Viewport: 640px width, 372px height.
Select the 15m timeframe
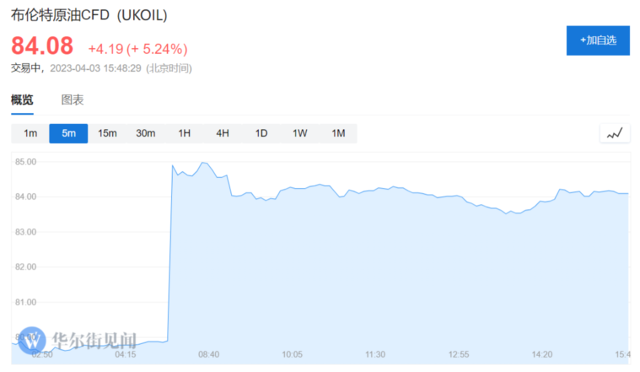pos(107,134)
